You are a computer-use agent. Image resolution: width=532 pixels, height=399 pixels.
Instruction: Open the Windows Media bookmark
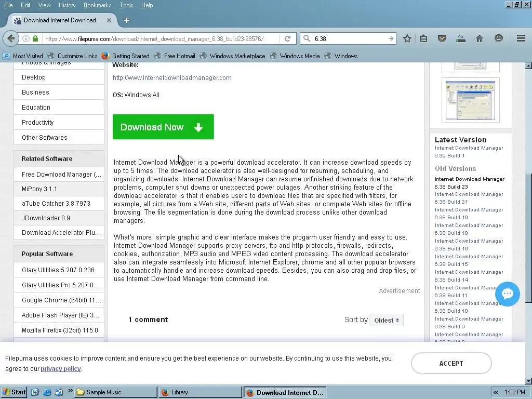click(295, 56)
